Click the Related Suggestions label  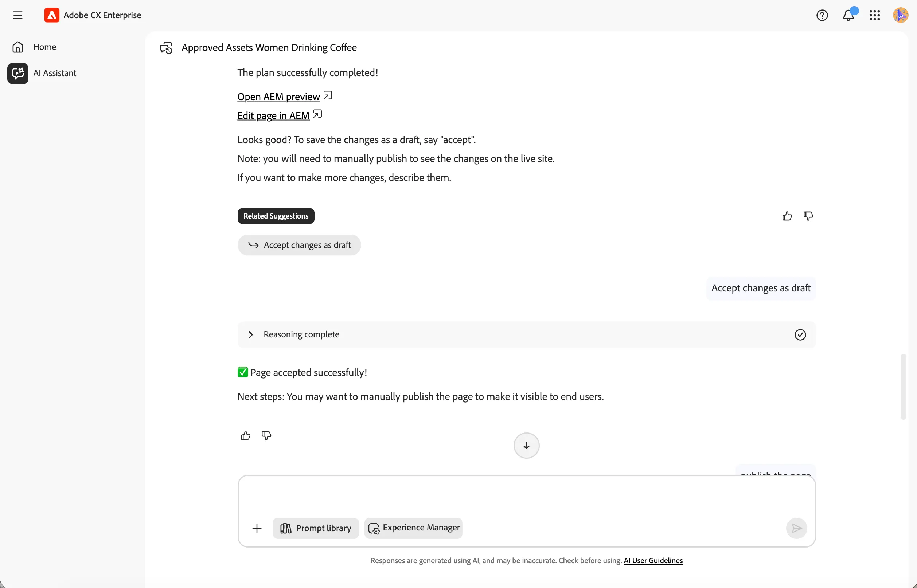coord(276,216)
